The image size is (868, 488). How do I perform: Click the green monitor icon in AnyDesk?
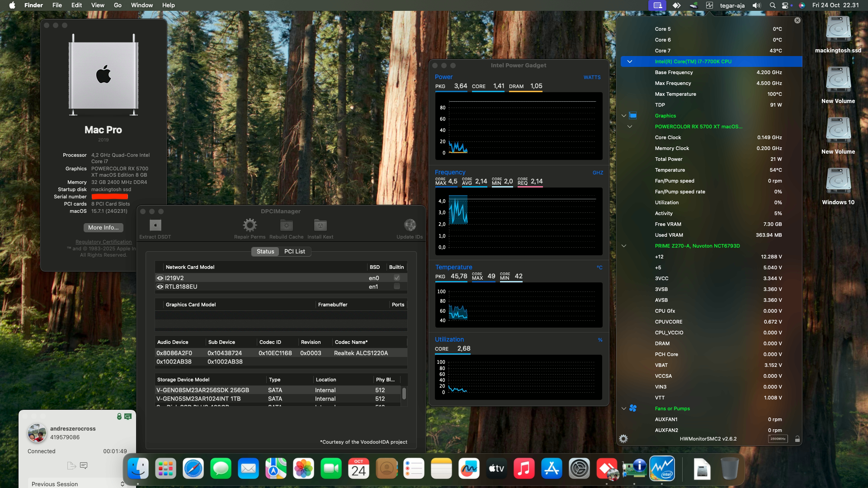(x=128, y=417)
